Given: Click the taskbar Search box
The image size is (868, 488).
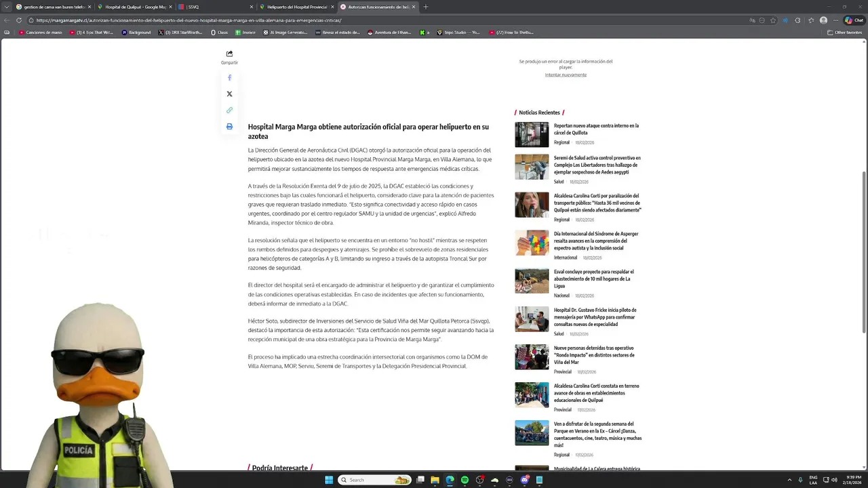Looking at the screenshot, I should (x=375, y=480).
